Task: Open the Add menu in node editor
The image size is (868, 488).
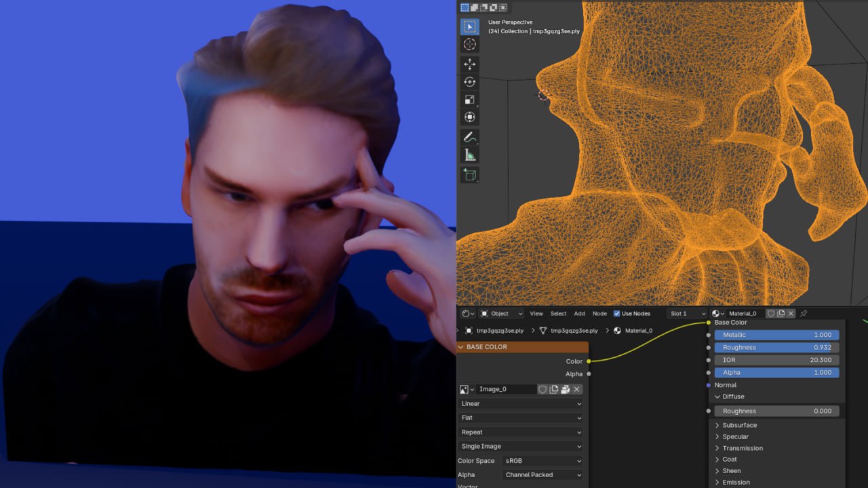Action: coord(580,314)
